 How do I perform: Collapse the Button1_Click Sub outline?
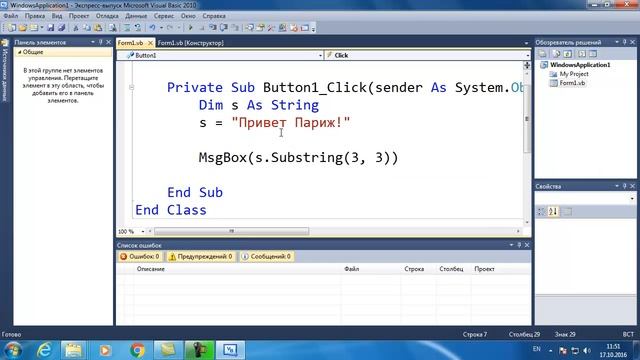(x=131, y=87)
